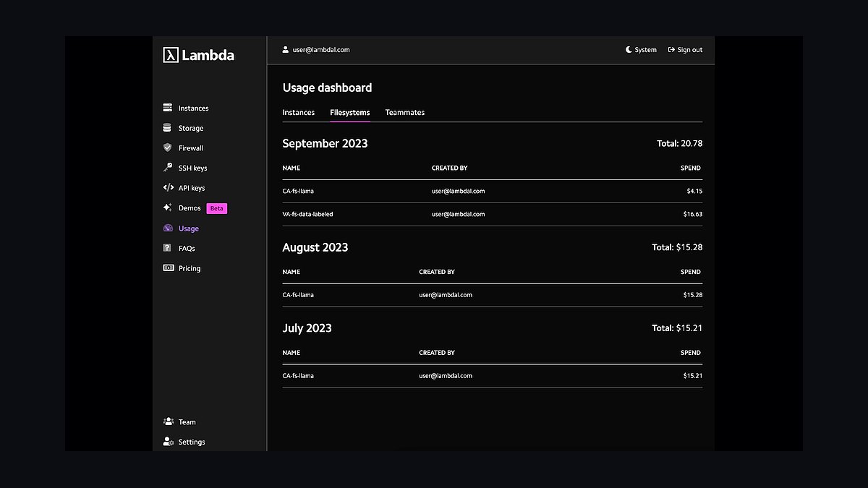Click the Usage dashboard heading
Screen dimensions: 868x488
tap(327, 87)
